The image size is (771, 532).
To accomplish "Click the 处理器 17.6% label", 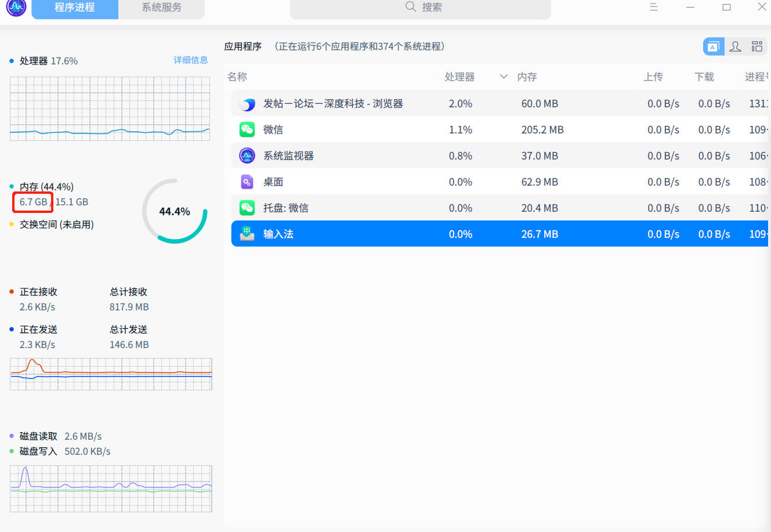I will coord(49,61).
